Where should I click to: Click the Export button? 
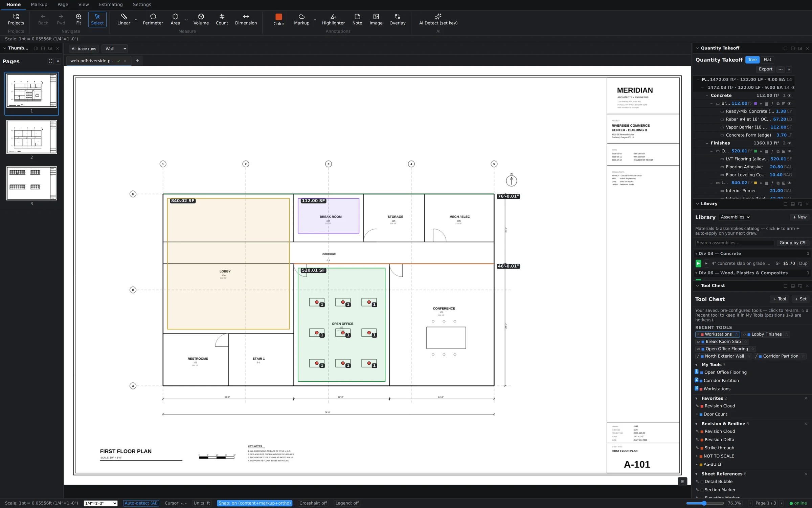point(765,69)
